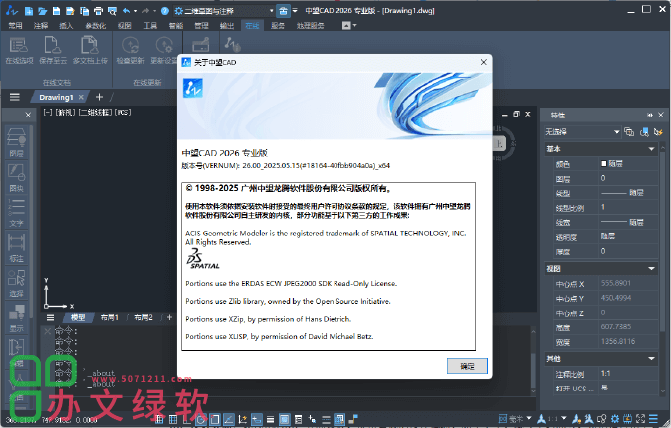
Task: Open the 图块 block tool in left palette
Action: (x=17, y=177)
